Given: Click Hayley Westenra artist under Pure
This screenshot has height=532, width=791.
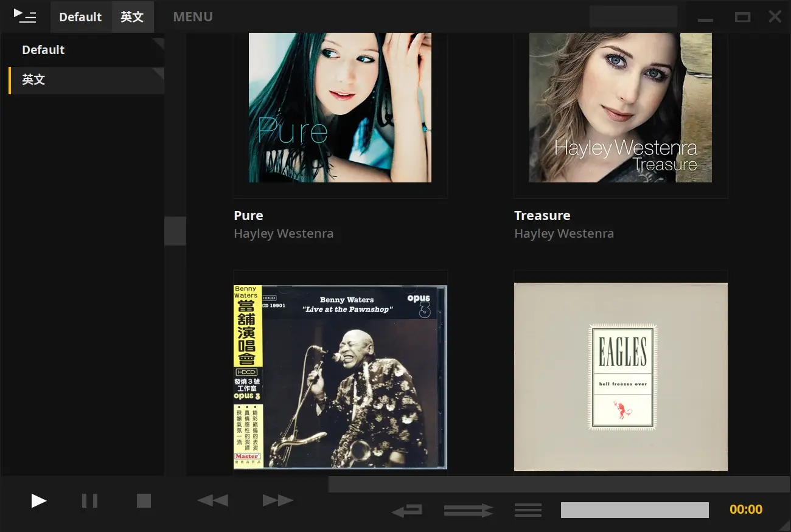Looking at the screenshot, I should pyautogui.click(x=284, y=233).
